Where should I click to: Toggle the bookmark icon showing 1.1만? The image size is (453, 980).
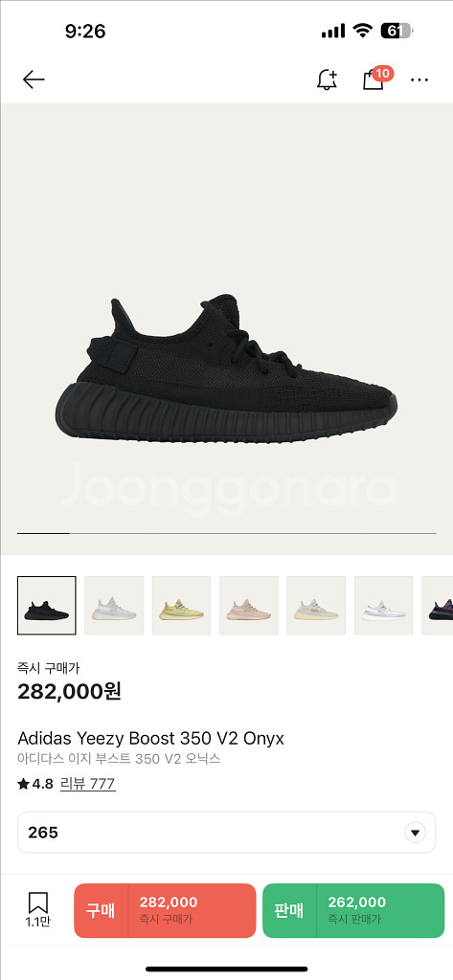[37, 910]
